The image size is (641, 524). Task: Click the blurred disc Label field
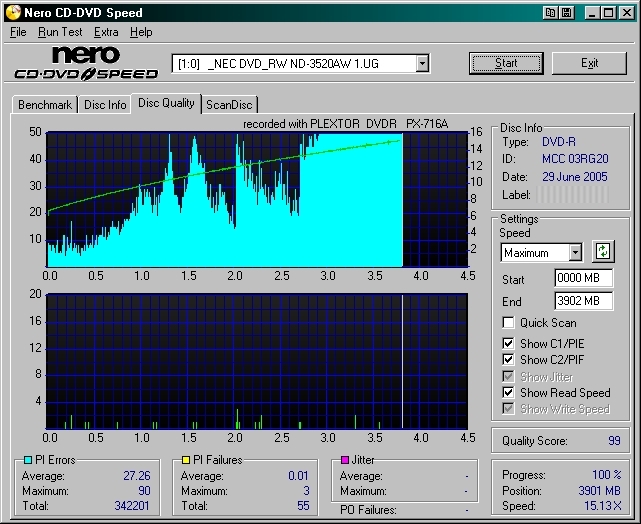point(572,195)
